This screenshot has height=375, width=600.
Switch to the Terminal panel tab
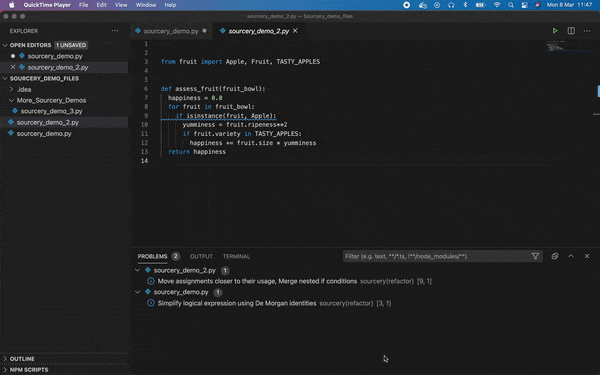point(236,256)
